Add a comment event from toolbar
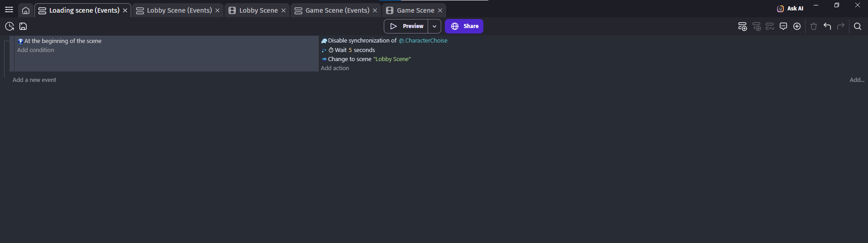Viewport: 868px width, 243px height. (783, 26)
